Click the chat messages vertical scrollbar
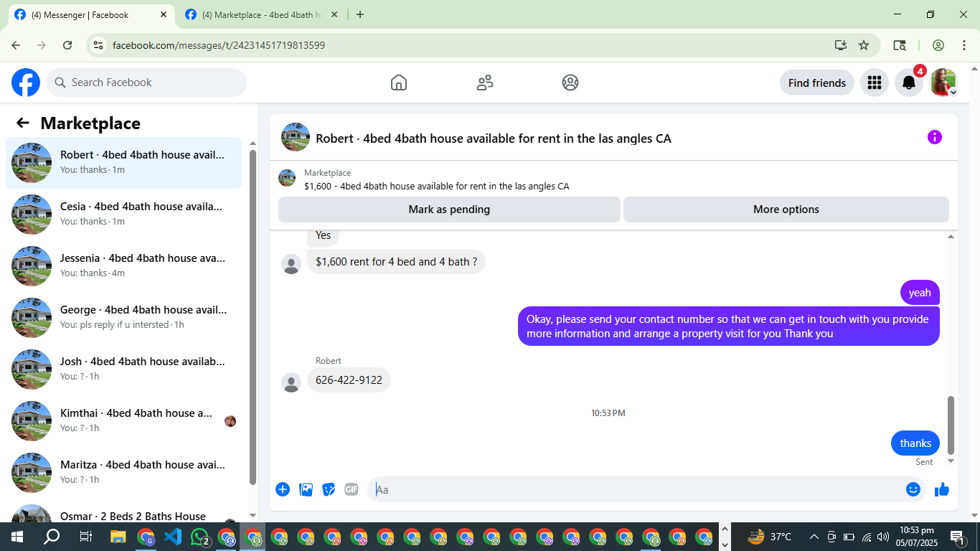980x551 pixels. [x=951, y=425]
